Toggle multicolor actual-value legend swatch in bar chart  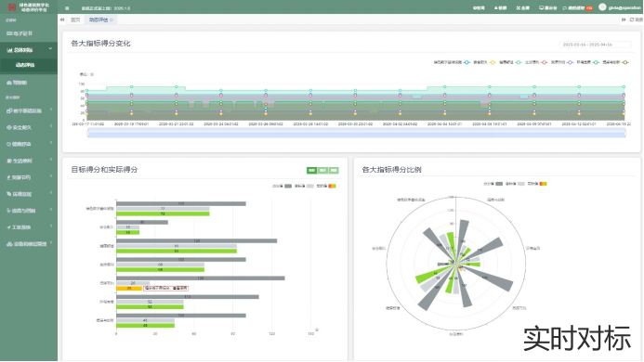[333, 186]
